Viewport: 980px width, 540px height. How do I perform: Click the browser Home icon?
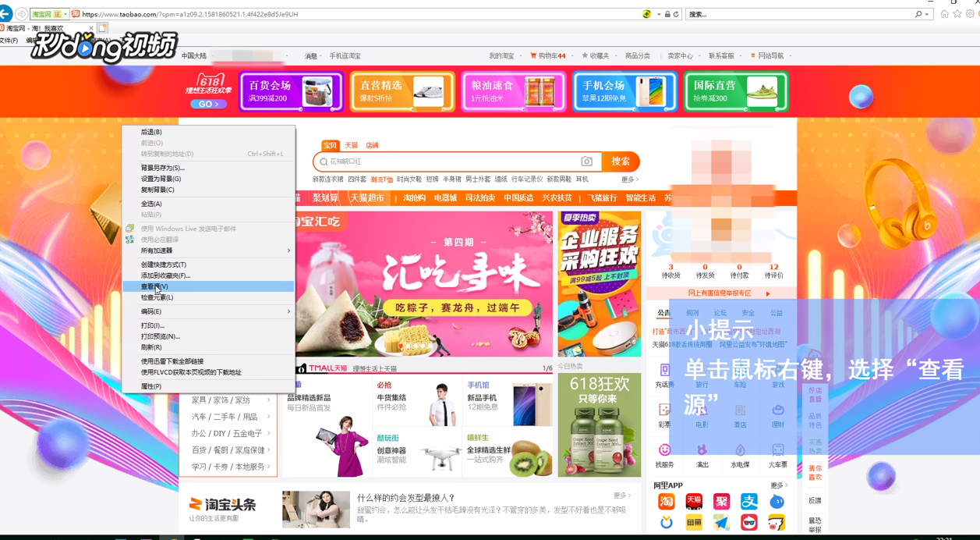(x=944, y=14)
